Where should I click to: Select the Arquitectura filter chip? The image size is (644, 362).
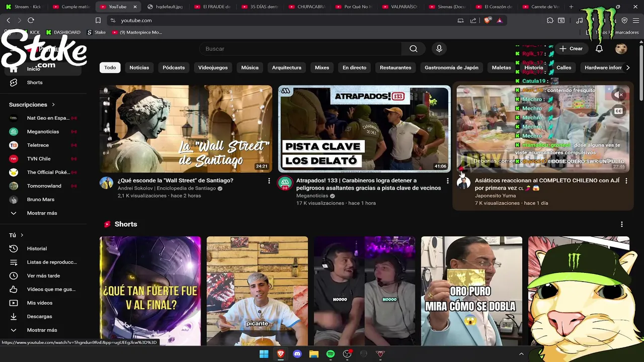tap(287, 67)
